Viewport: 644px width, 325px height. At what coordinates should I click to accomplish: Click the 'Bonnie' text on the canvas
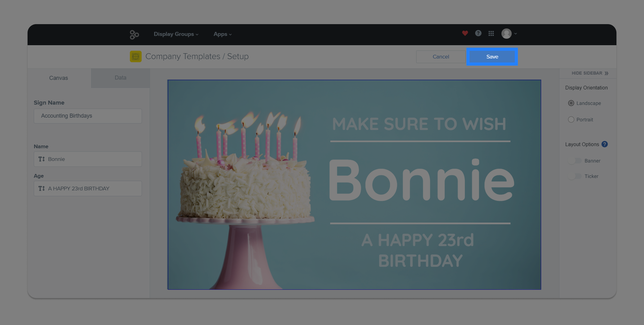tap(421, 180)
